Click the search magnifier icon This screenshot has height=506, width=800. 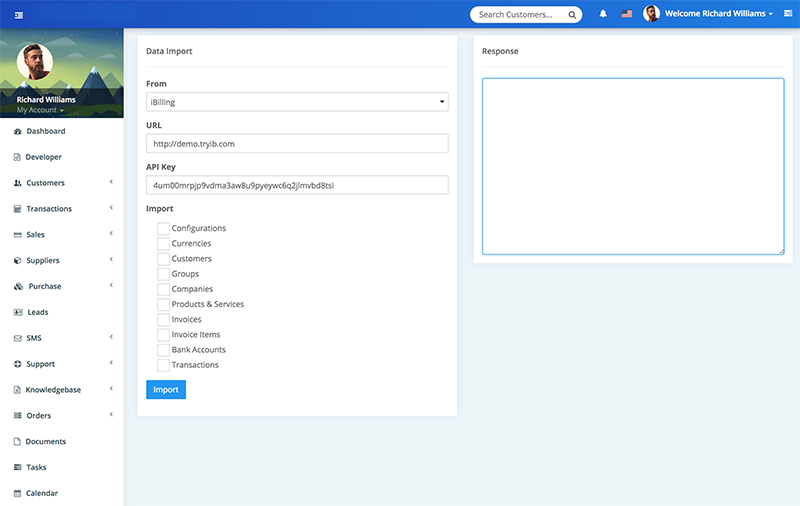[x=572, y=15]
